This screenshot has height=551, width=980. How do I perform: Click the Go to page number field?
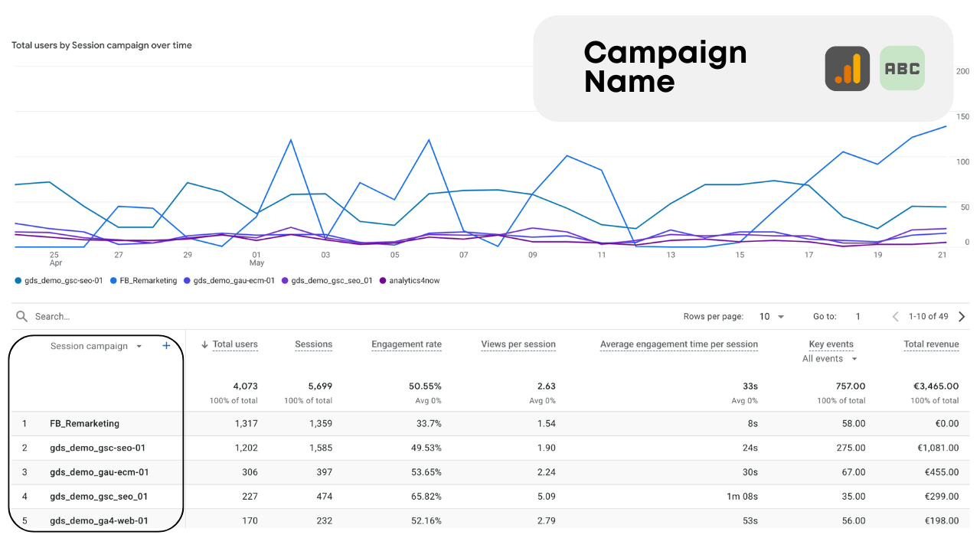[x=857, y=316]
